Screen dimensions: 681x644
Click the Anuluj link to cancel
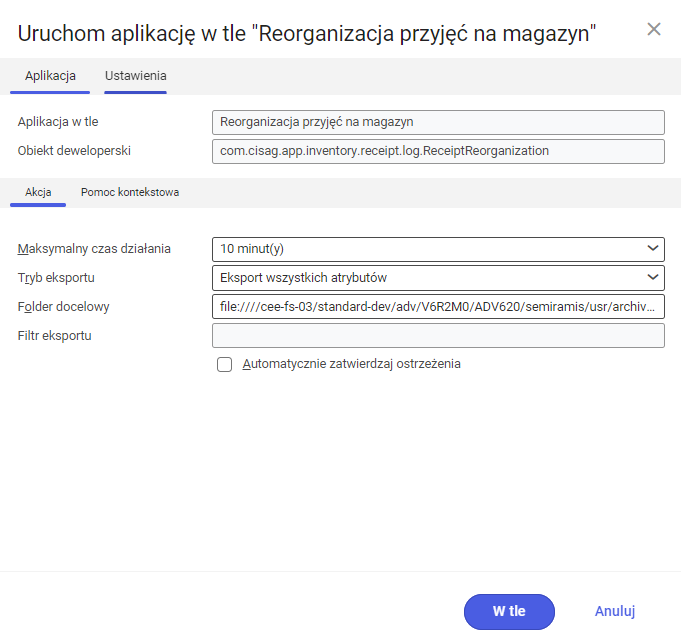[615, 611]
